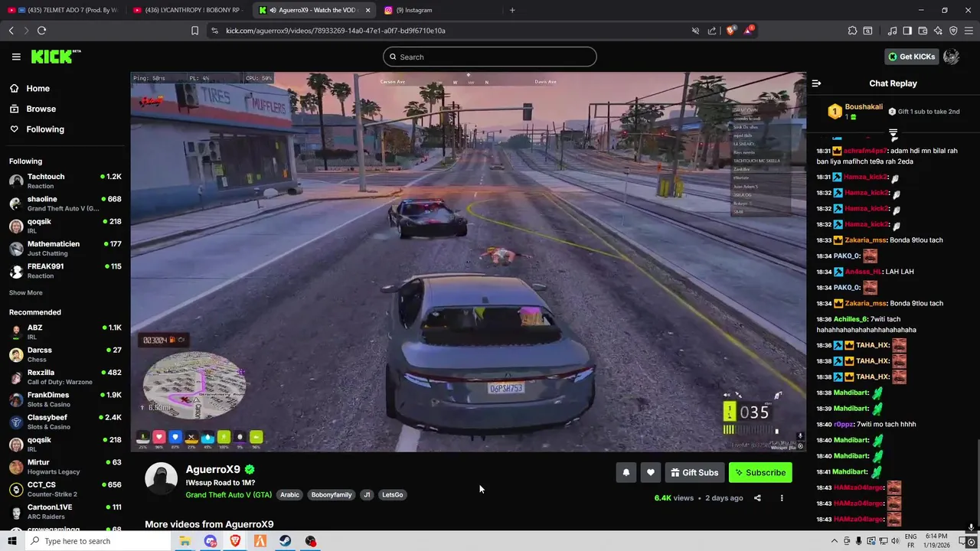Select the LetsGo tag
The height and width of the screenshot is (551, 980).
point(392,495)
